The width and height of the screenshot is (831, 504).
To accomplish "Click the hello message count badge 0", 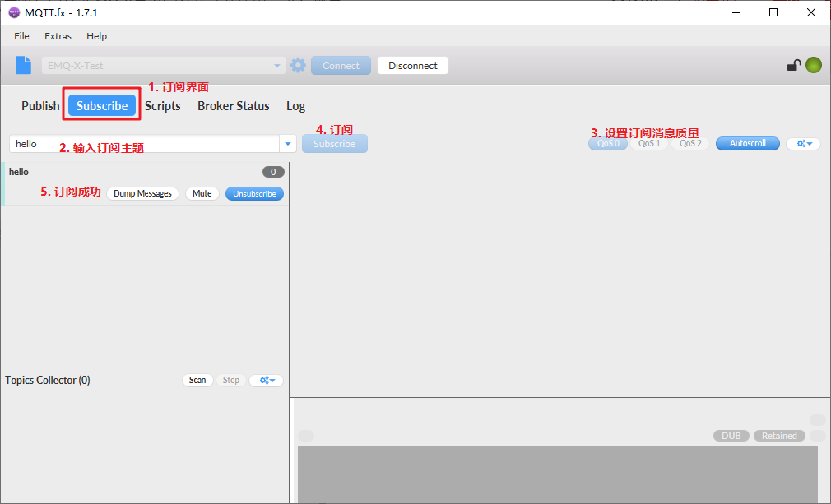I will point(273,172).
